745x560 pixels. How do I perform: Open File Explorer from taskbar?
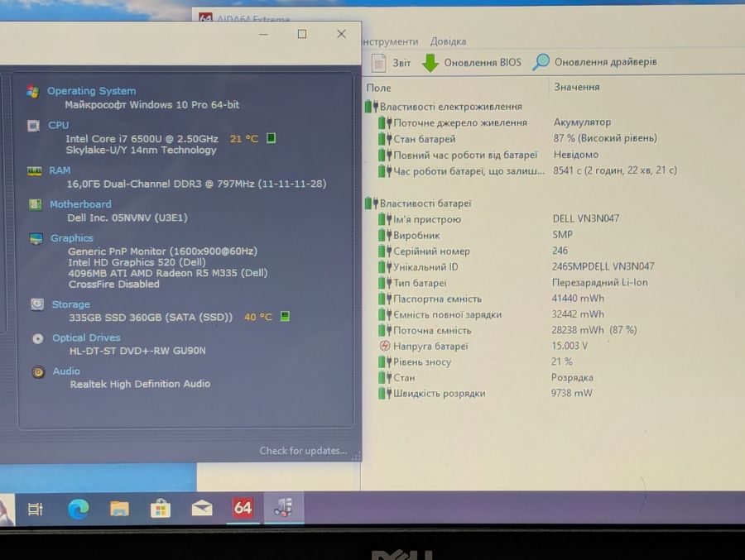[119, 509]
